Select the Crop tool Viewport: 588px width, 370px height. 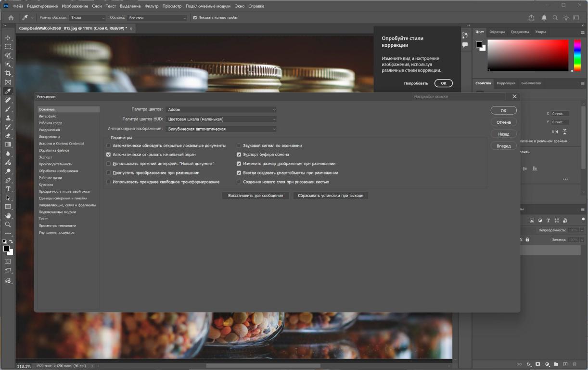[x=8, y=73]
